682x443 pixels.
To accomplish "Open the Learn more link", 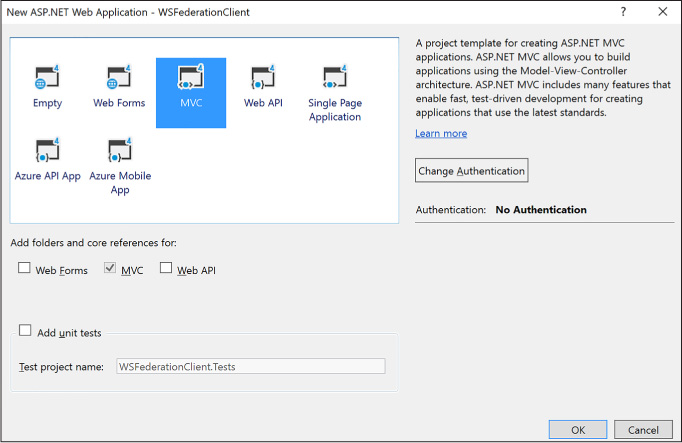I will click(x=441, y=133).
